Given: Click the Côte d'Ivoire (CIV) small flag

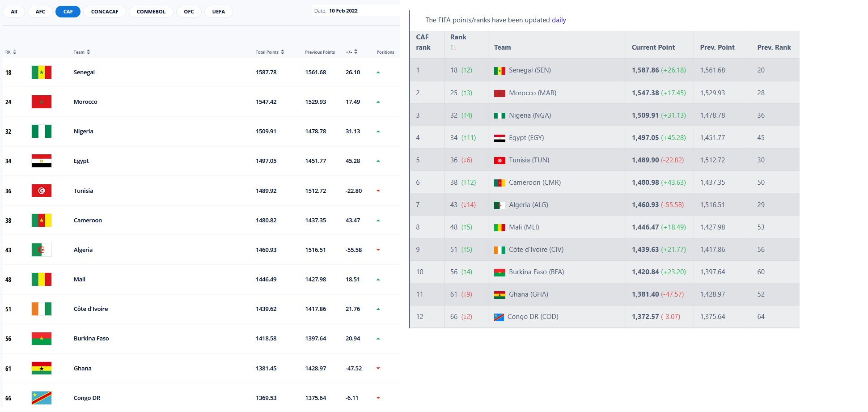Looking at the screenshot, I should [500, 250].
